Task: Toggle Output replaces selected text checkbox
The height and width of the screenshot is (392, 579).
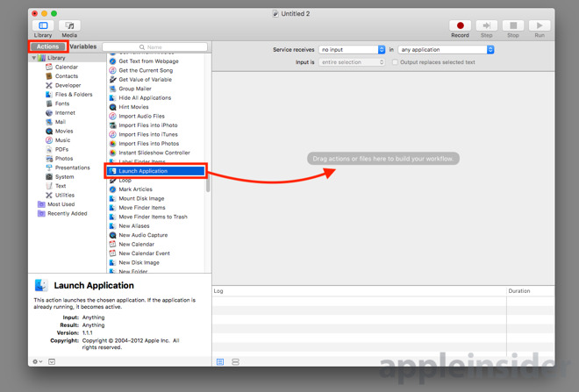Action: point(395,62)
